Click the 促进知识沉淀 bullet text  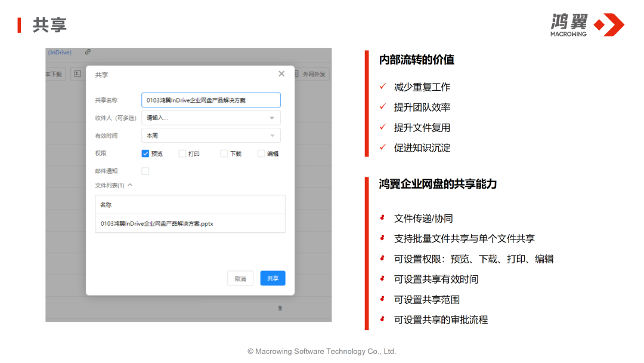[x=422, y=148]
